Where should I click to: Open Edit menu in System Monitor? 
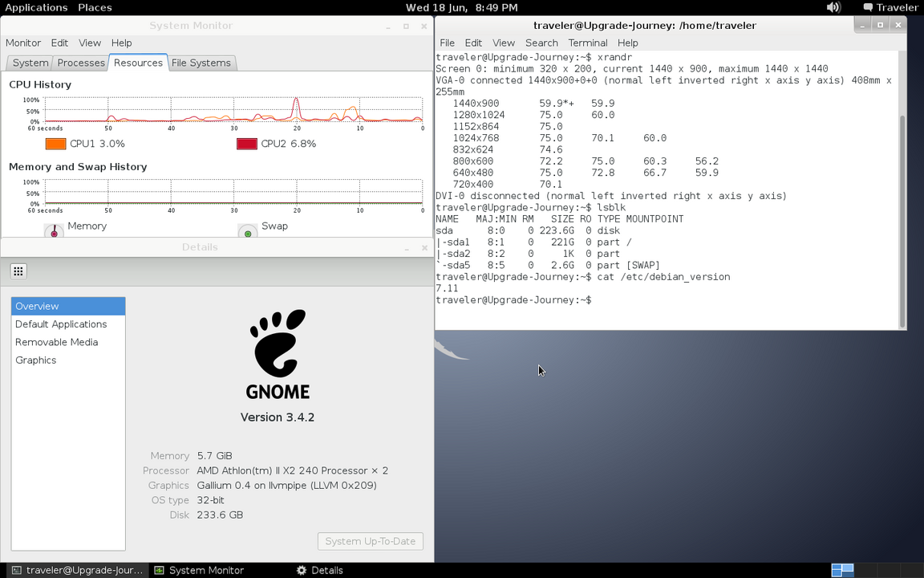[59, 43]
